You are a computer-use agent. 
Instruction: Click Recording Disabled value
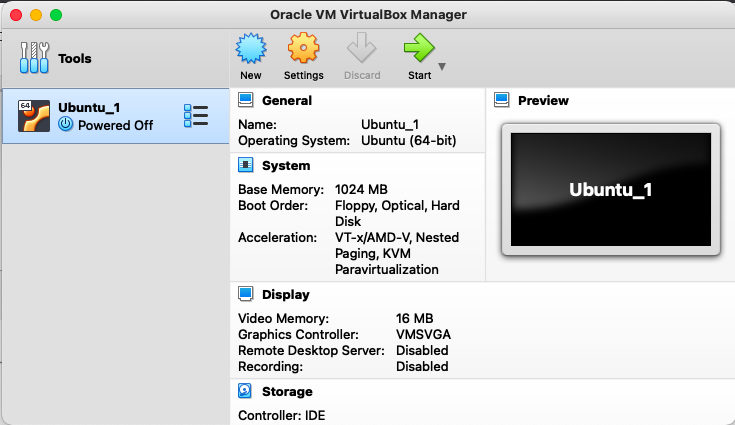(x=422, y=366)
